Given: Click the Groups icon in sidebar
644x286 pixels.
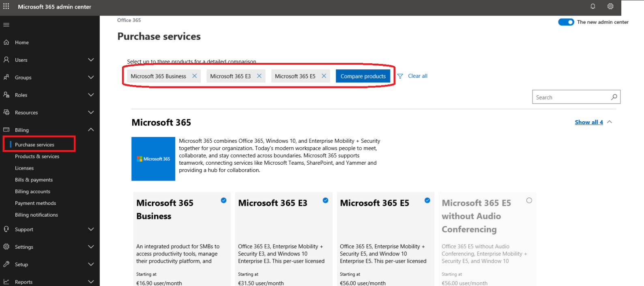Looking at the screenshot, I should coord(6,77).
